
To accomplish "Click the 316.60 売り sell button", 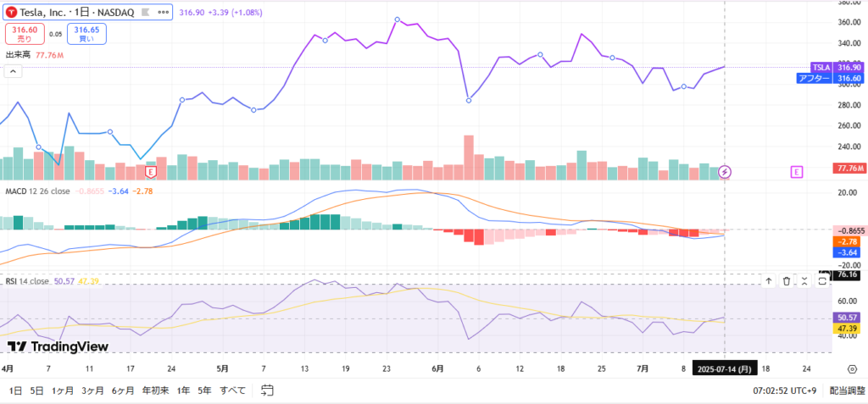I will click(25, 34).
